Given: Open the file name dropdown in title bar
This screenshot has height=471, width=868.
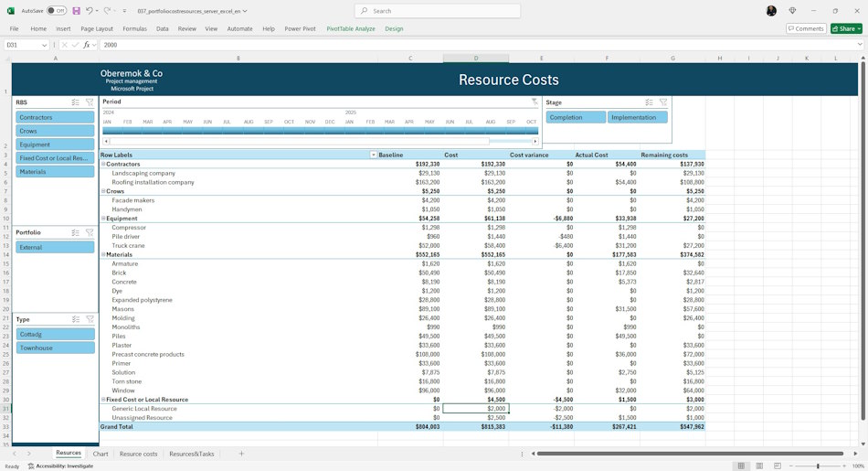Looking at the screenshot, I should (245, 11).
